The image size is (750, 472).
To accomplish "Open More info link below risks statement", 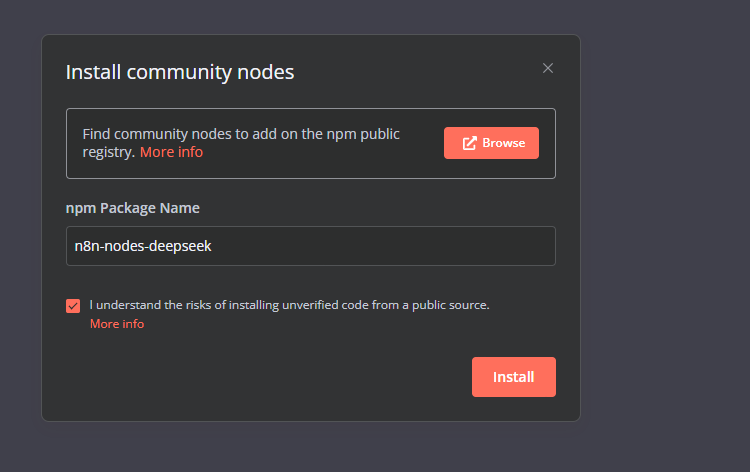I will coord(117,324).
